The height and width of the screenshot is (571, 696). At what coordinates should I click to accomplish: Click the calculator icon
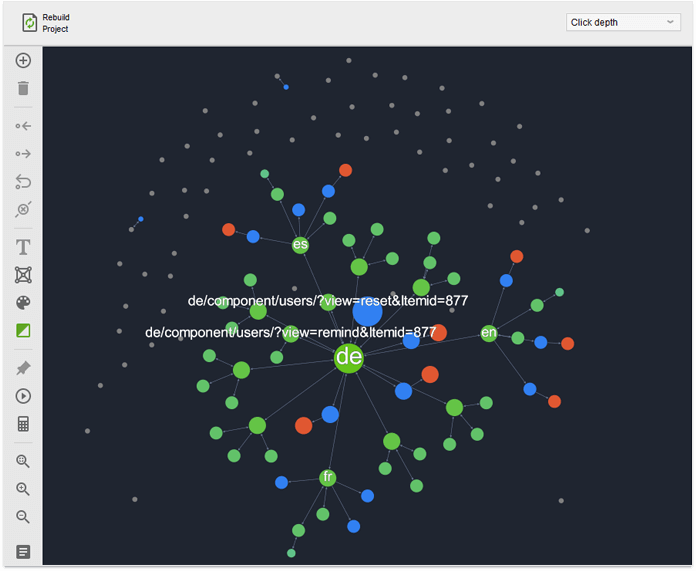click(x=23, y=424)
